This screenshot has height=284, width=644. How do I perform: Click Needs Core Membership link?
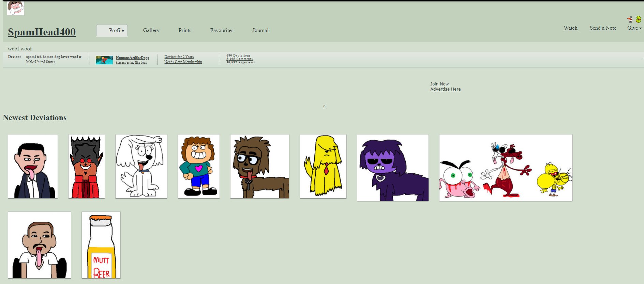click(183, 62)
